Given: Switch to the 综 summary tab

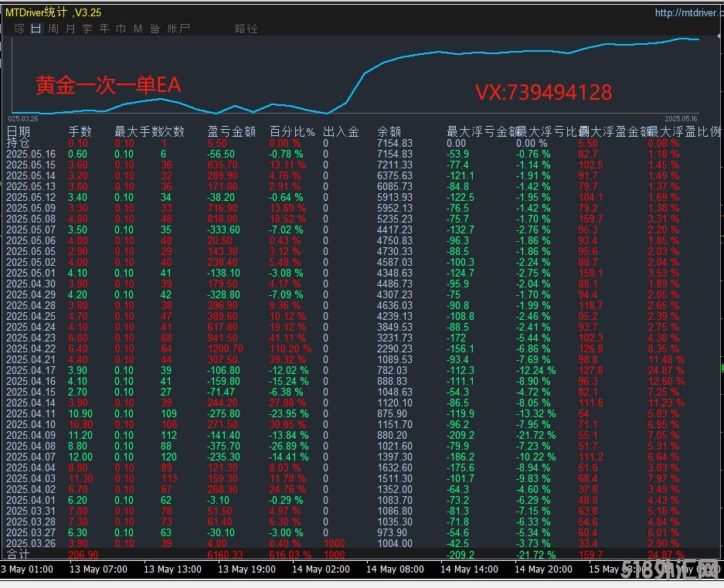Looking at the screenshot, I should [x=19, y=29].
